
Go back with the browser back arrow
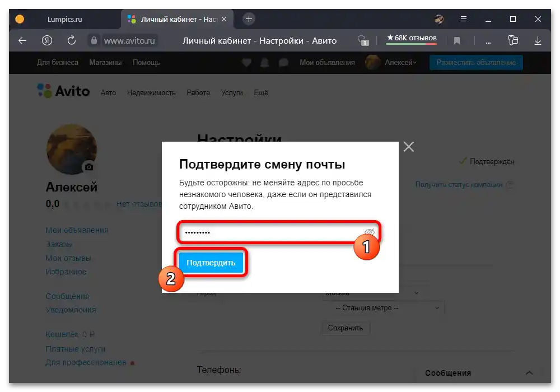22,41
